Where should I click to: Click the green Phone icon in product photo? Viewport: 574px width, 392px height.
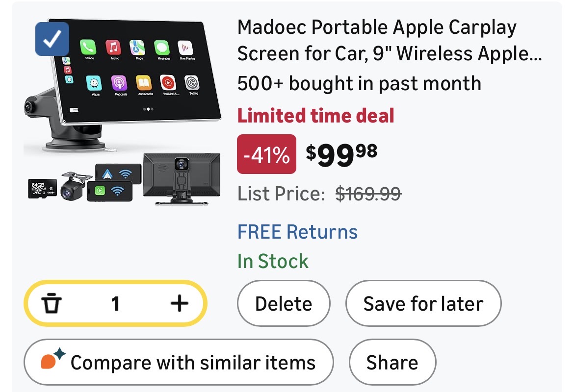click(89, 48)
